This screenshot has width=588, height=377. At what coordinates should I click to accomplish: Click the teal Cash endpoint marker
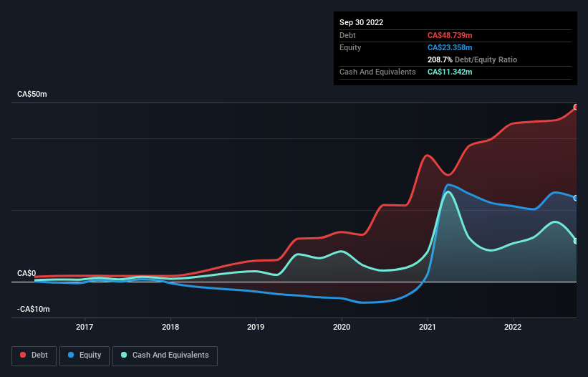pos(576,241)
